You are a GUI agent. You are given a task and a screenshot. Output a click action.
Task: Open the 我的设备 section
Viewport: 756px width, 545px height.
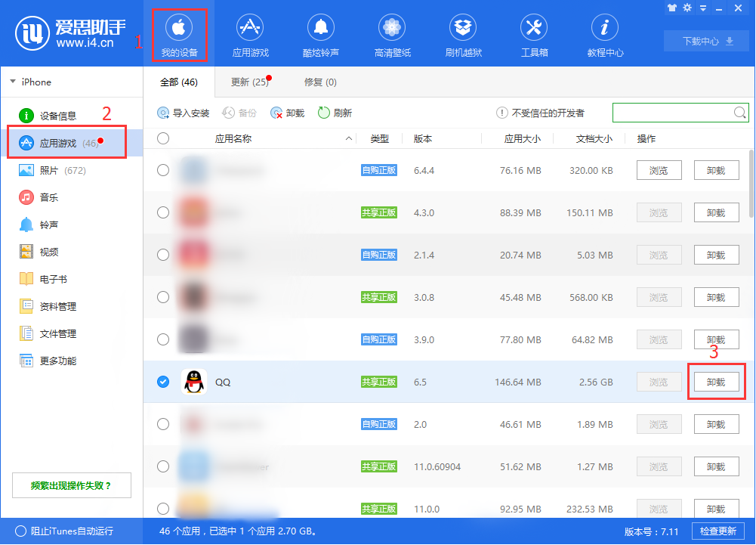click(180, 34)
